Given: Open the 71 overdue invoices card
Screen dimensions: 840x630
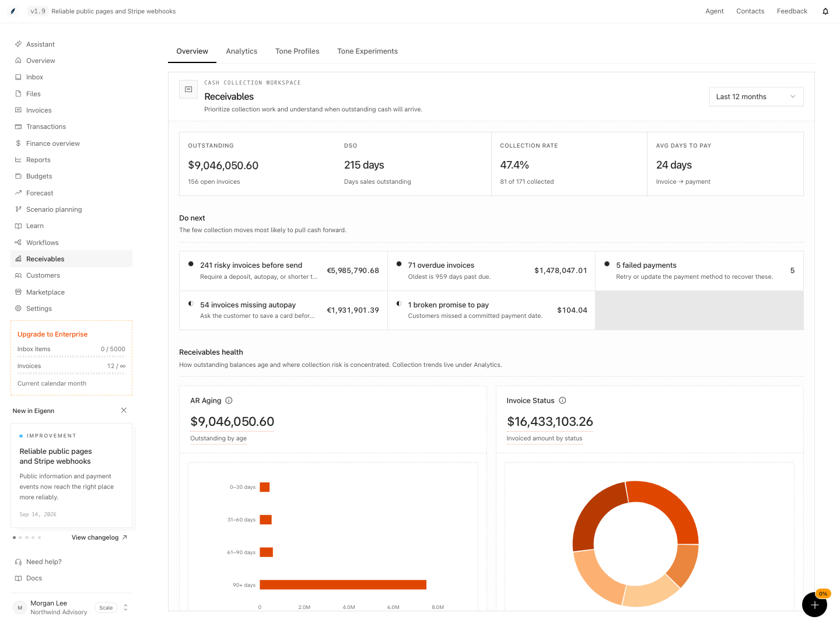Looking at the screenshot, I should [x=491, y=271].
